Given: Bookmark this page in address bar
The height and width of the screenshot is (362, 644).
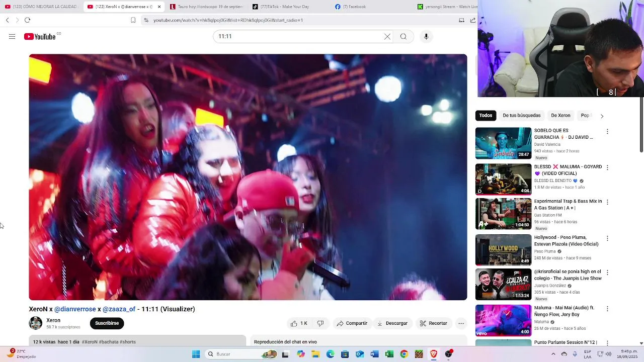Looking at the screenshot, I should [133, 20].
